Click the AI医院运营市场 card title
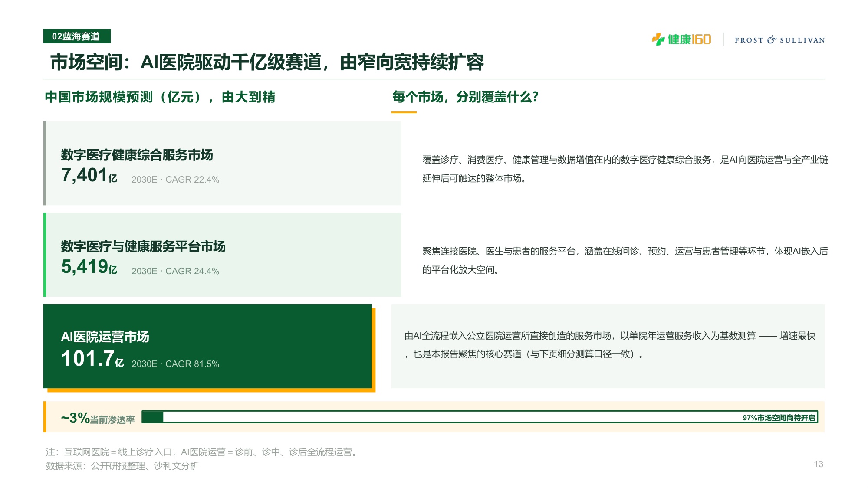868x488 pixels. (105, 337)
